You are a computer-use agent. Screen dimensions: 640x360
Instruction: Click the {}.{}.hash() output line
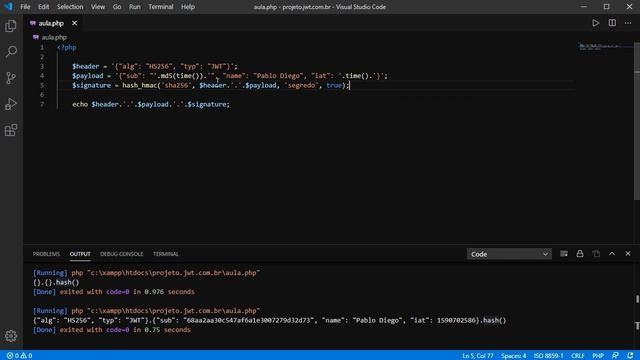tap(56, 282)
